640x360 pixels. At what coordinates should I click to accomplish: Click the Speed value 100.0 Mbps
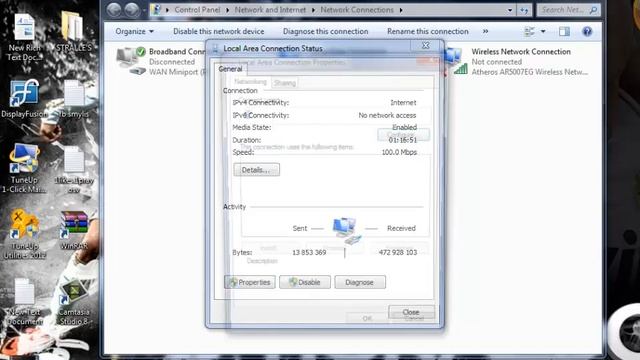(399, 152)
